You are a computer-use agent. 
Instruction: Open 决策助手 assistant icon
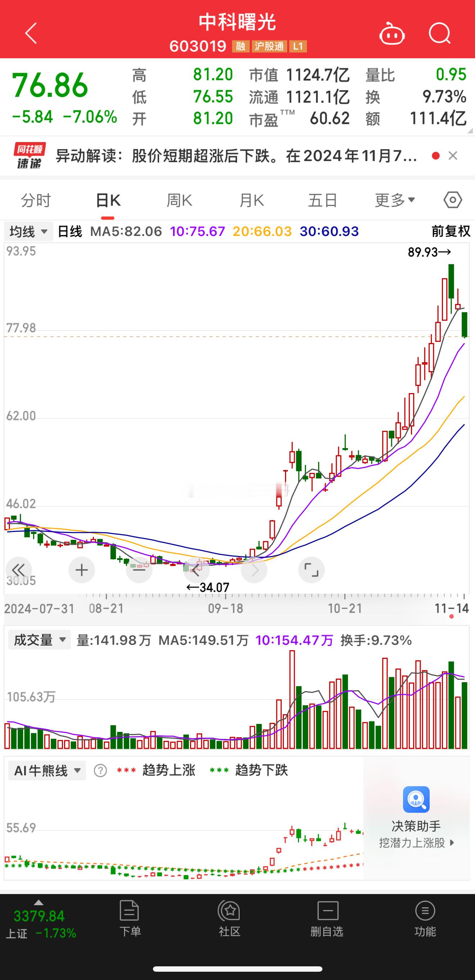(x=416, y=799)
